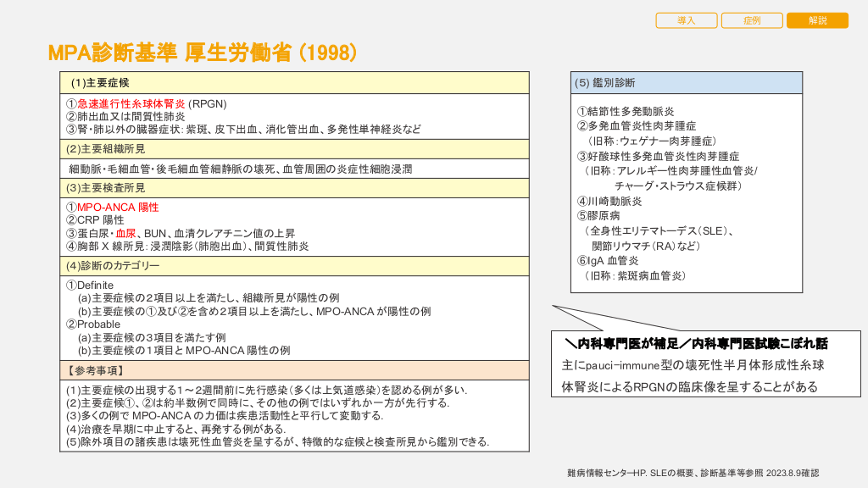
Task: Select the red 急速進行性糸球体腎炎 text
Action: click(131, 103)
